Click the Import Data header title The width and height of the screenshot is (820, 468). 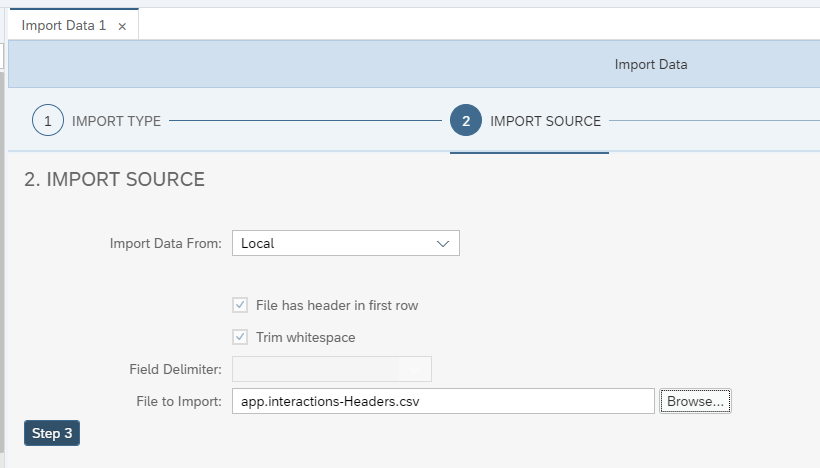(x=651, y=64)
